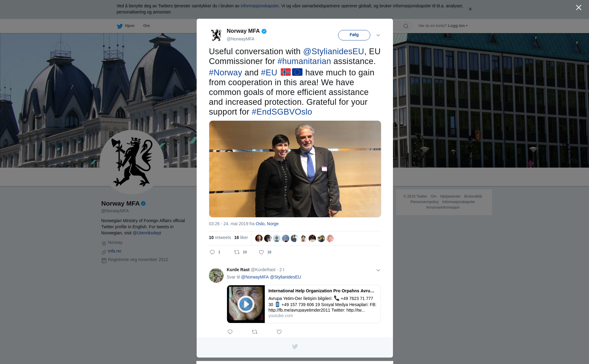The height and width of the screenshot is (364, 589).
Task: Reply to the Kurde Rast comment
Action: point(230,332)
